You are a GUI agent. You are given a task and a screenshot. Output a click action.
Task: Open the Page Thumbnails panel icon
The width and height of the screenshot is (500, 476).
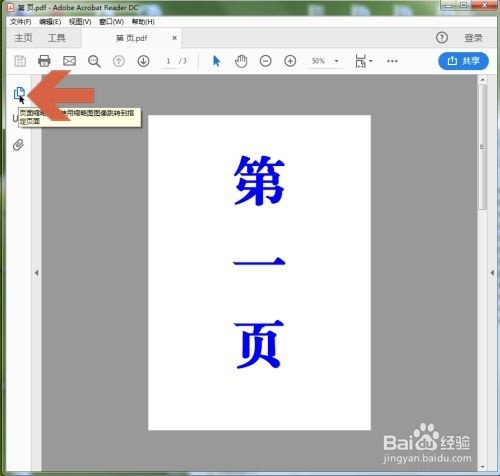point(19,93)
